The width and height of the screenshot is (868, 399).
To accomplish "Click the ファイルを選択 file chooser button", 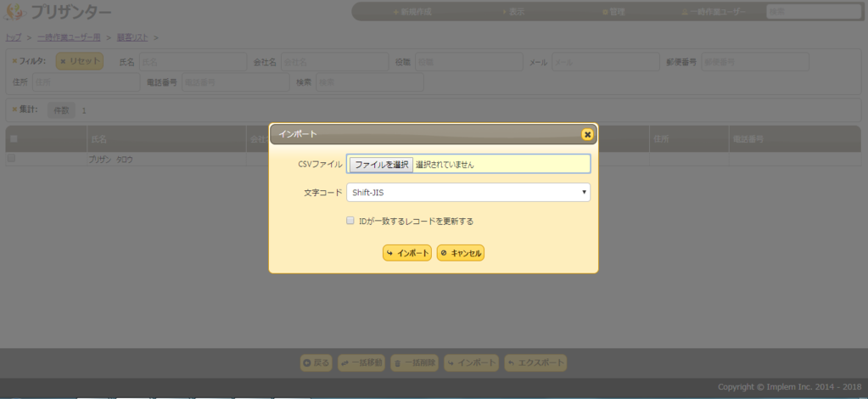I will click(381, 164).
